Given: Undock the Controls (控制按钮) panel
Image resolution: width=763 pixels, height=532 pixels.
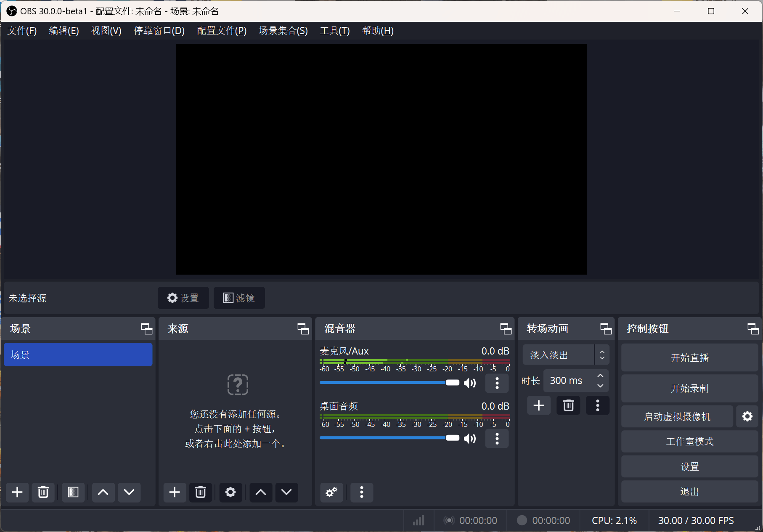Looking at the screenshot, I should point(753,329).
